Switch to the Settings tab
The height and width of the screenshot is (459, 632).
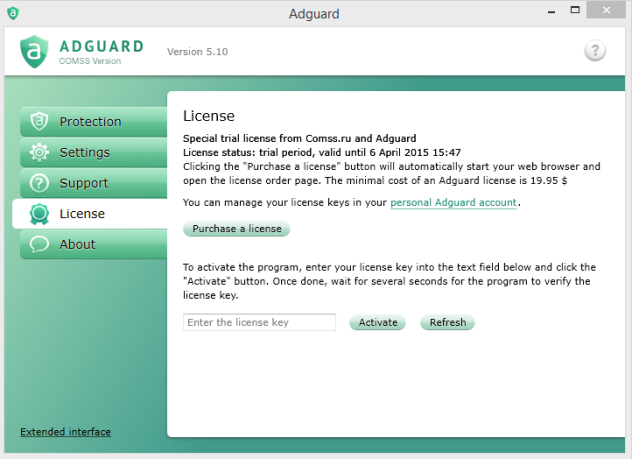click(x=94, y=152)
